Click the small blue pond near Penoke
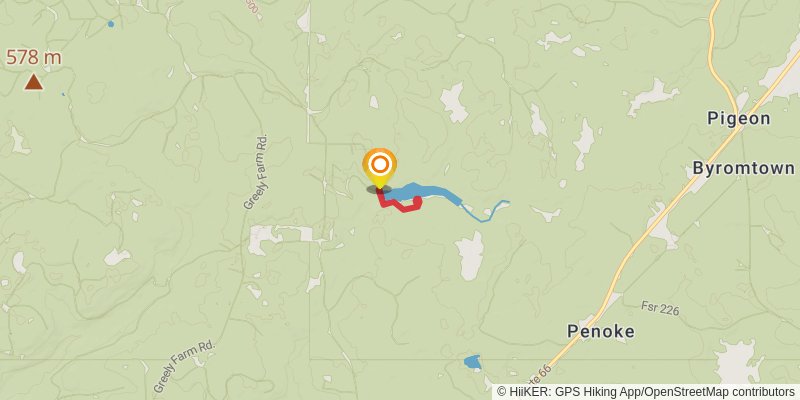 [x=472, y=362]
